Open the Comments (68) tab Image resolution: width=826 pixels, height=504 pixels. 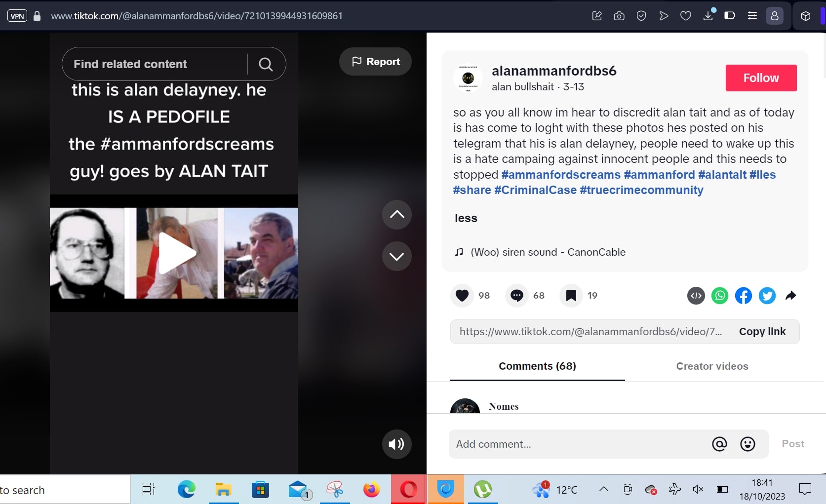pyautogui.click(x=537, y=366)
